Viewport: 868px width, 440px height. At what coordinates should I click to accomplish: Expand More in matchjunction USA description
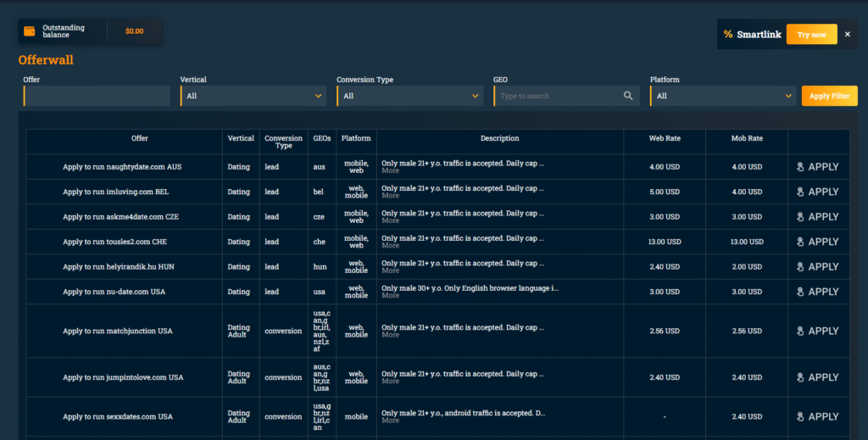[x=390, y=334]
